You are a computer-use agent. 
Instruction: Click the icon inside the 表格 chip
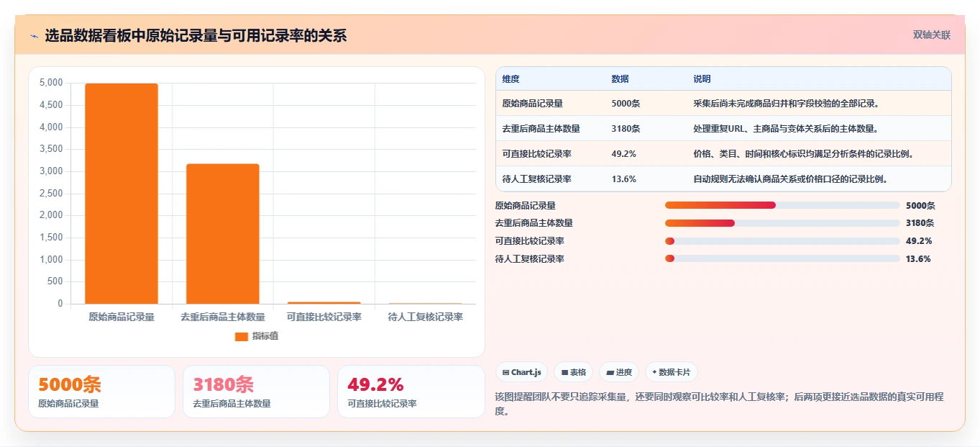(x=565, y=373)
